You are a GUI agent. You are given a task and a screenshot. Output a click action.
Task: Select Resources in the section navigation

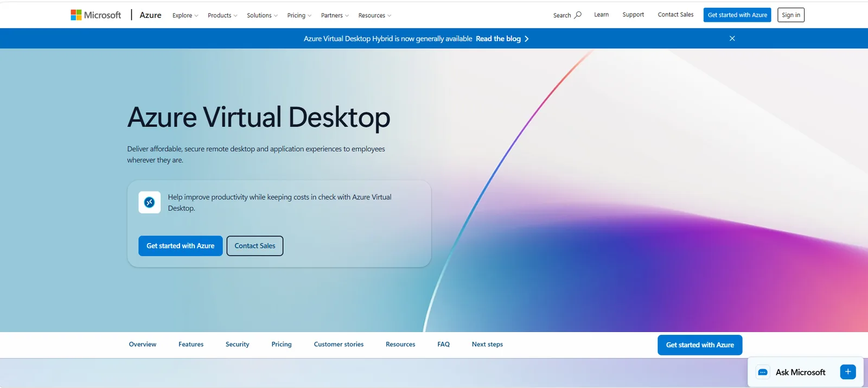(x=400, y=345)
